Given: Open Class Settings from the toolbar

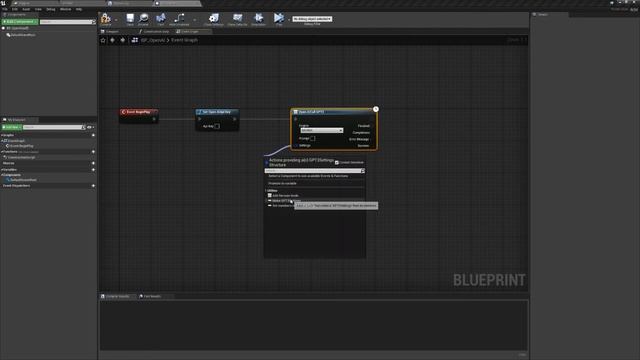Looking at the screenshot, I should pos(214,18).
